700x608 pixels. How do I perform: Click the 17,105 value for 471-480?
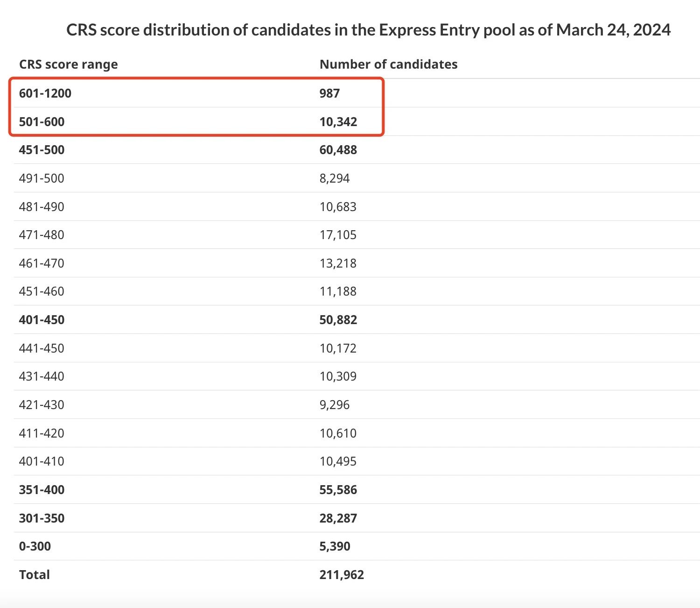coord(338,235)
